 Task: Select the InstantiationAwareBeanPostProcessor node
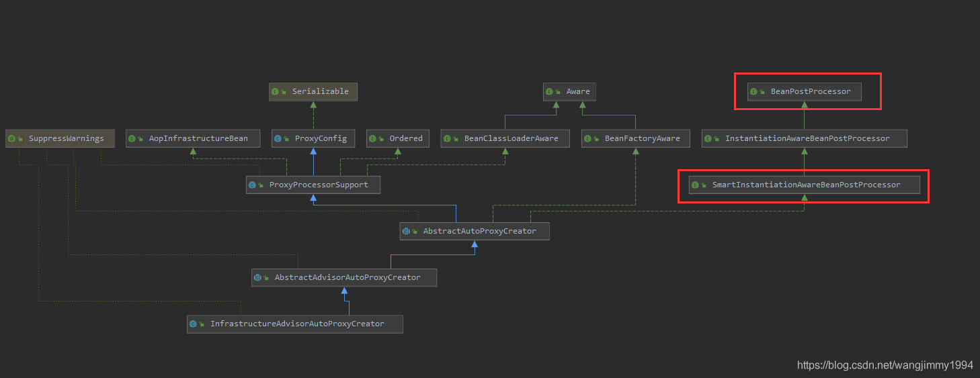point(807,138)
